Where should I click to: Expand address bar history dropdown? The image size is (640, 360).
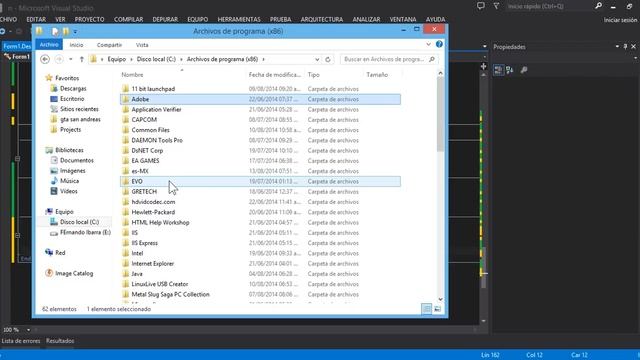click(x=317, y=60)
